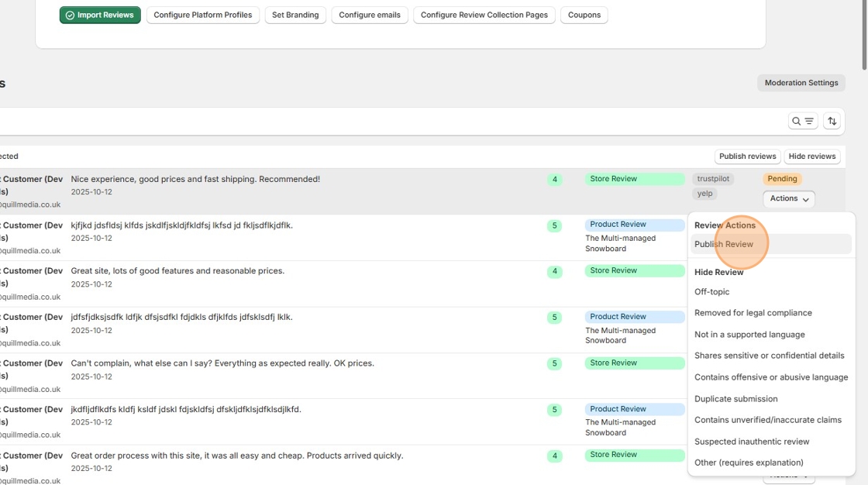Open Configure Platform Profiles
Viewport: 868px width, 485px height.
[203, 15]
